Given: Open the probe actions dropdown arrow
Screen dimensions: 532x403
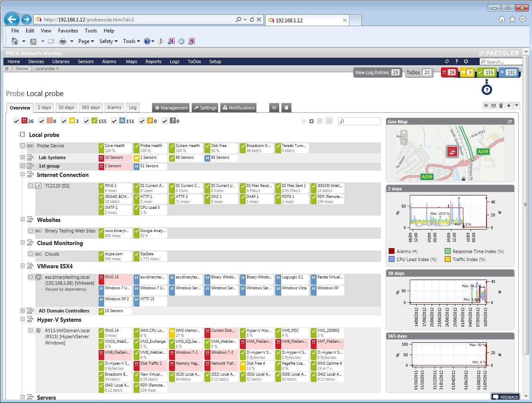Looking at the screenshot, I should pos(516,106).
